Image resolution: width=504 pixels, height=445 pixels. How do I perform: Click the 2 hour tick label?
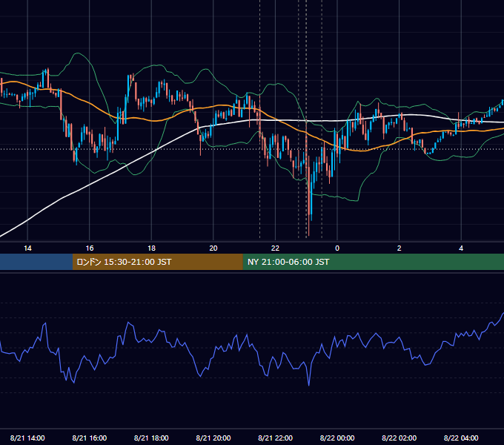coord(399,248)
